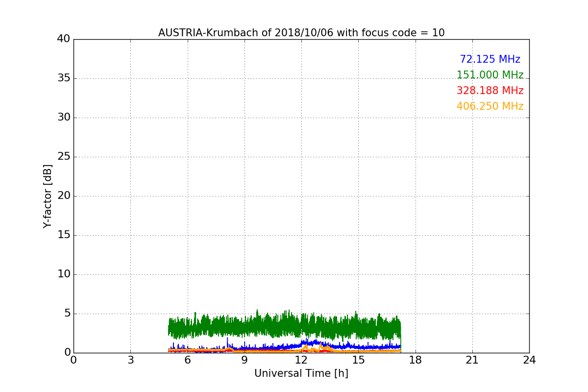Select the orange '406.250 MHz' legend label

(490, 106)
